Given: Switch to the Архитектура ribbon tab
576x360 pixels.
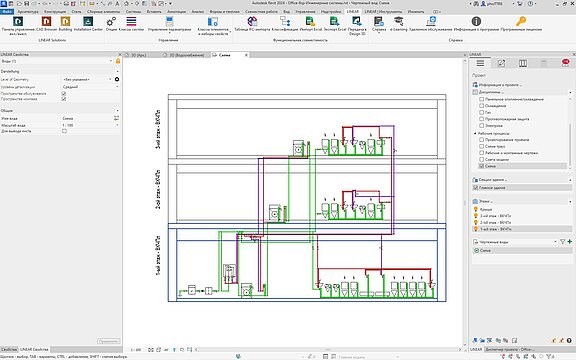Looking at the screenshot, I should pyautogui.click(x=28, y=12).
